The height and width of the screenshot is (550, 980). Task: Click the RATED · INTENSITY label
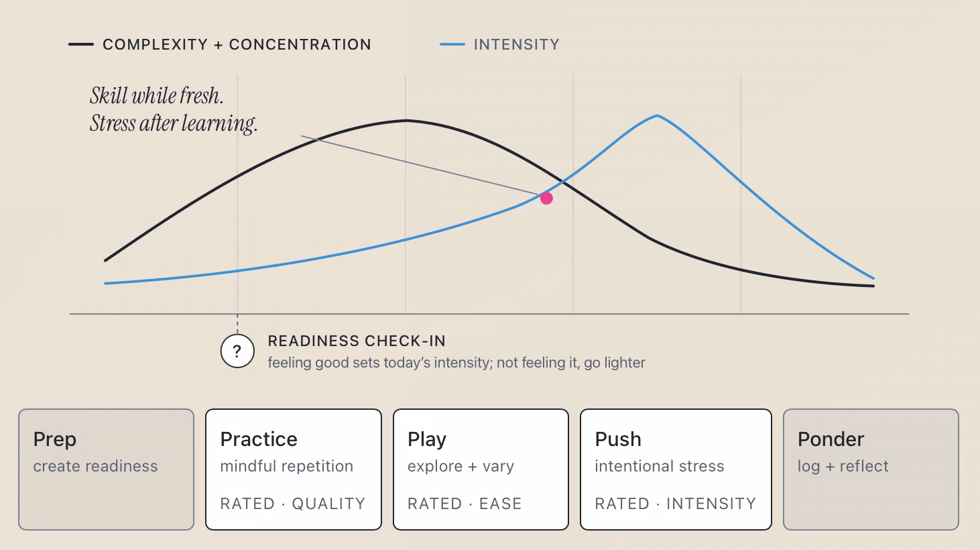tap(676, 504)
